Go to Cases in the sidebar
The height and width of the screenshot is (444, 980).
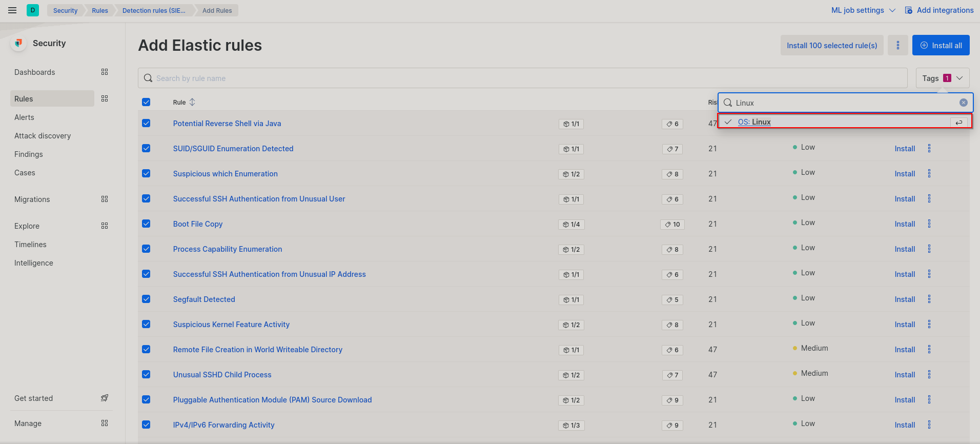click(25, 173)
